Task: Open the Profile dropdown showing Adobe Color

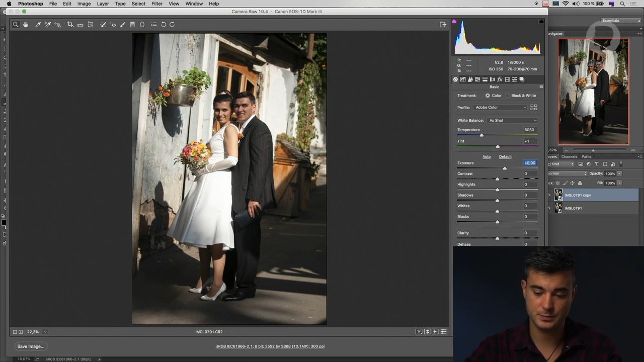Action: [x=501, y=107]
